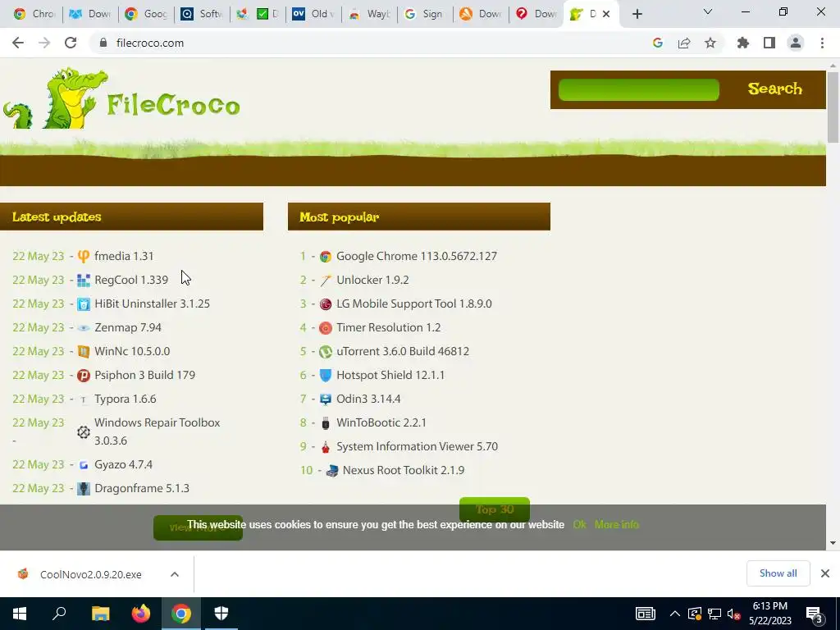Screen dimensions: 840x630
Task: Switch to the Wayb tab
Action: point(369,14)
